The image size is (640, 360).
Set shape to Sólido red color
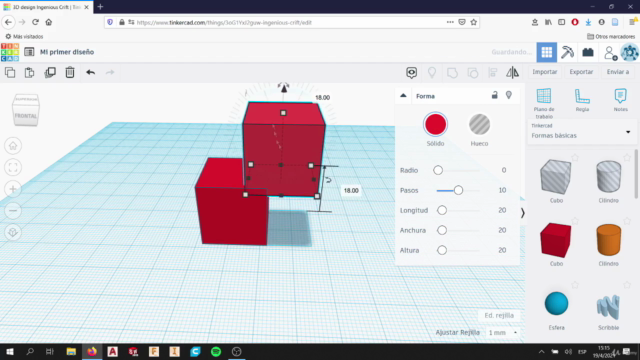(436, 124)
